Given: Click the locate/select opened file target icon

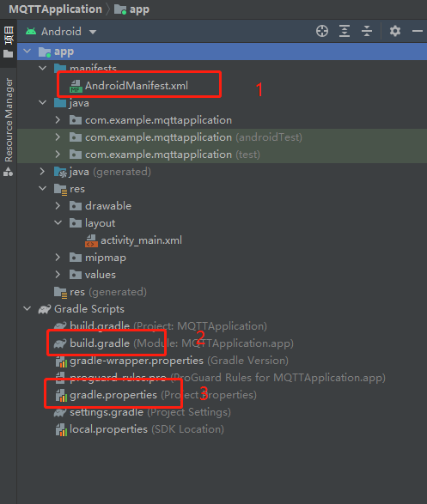Looking at the screenshot, I should (x=322, y=31).
